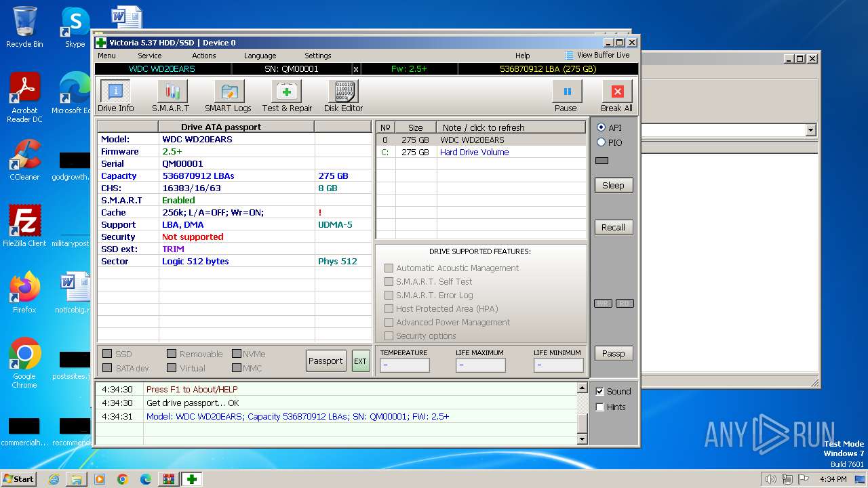Click the Passp button
This screenshot has width=868, height=488.
(613, 353)
